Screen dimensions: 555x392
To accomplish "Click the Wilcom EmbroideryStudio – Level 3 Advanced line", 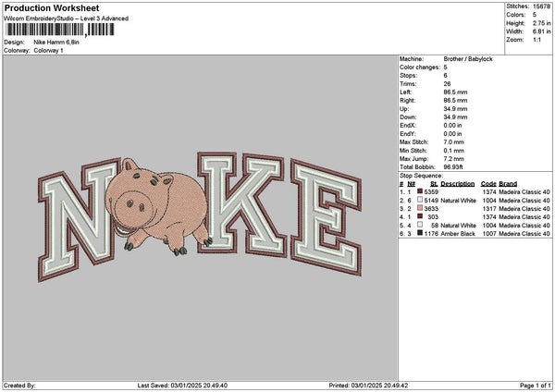I will click(67, 18).
